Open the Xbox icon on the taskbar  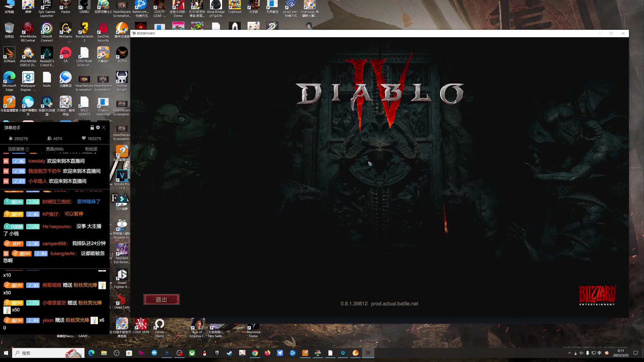[192, 353]
